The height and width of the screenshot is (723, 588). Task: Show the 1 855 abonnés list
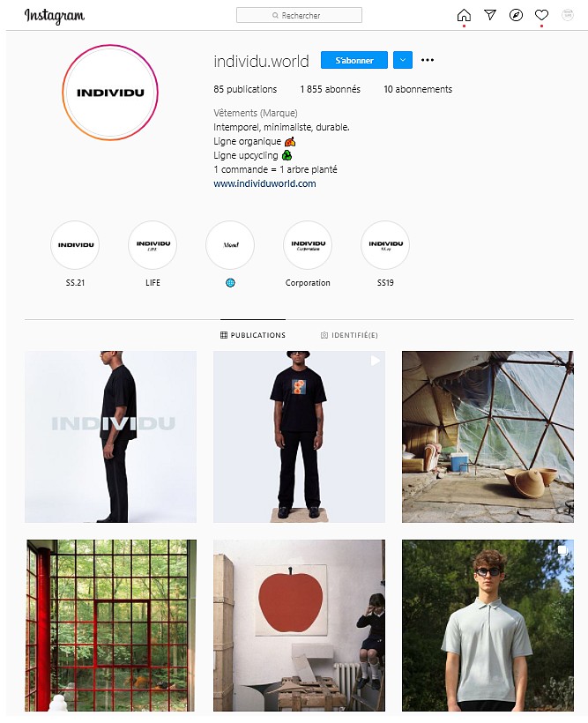pyautogui.click(x=331, y=89)
